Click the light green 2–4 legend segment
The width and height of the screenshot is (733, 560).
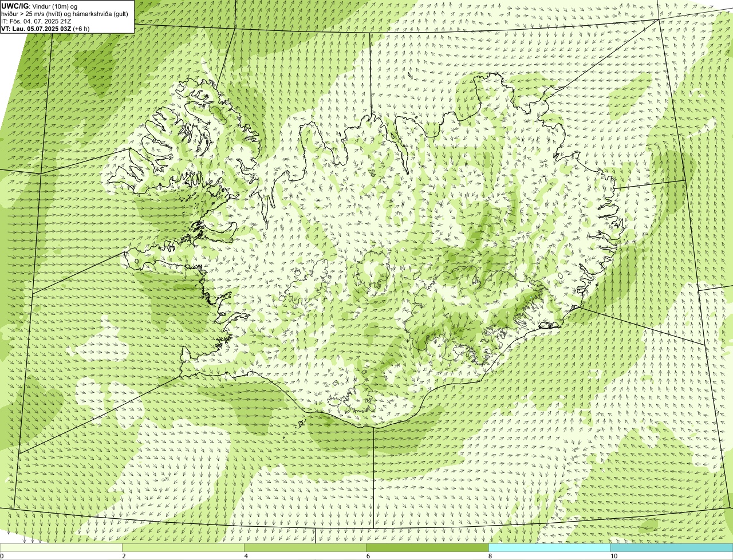tap(183, 547)
